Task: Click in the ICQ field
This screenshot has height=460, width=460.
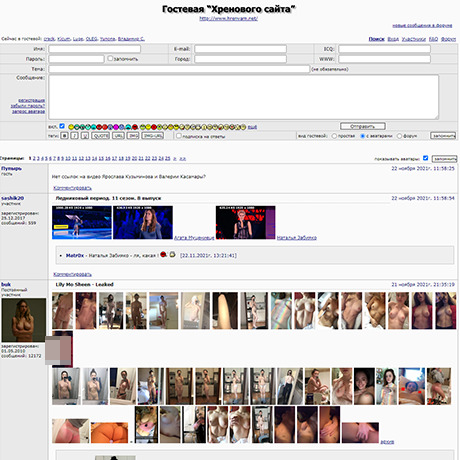Action: point(384,49)
